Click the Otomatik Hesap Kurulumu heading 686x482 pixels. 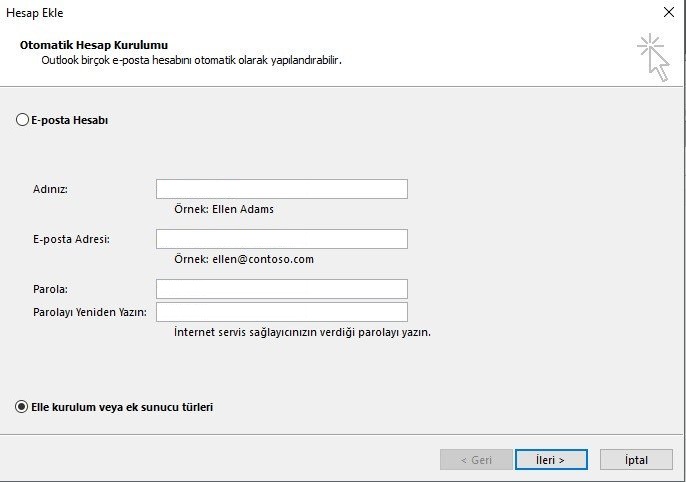point(94,45)
